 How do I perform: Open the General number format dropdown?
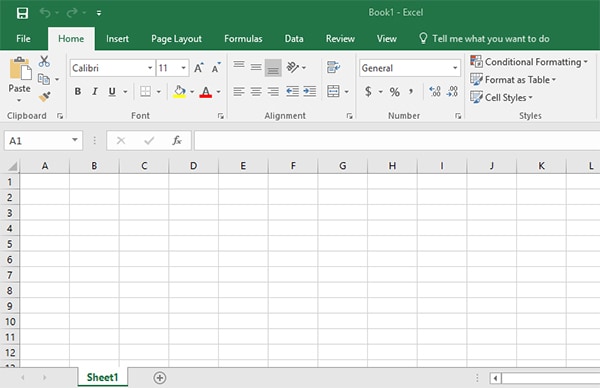(455, 68)
